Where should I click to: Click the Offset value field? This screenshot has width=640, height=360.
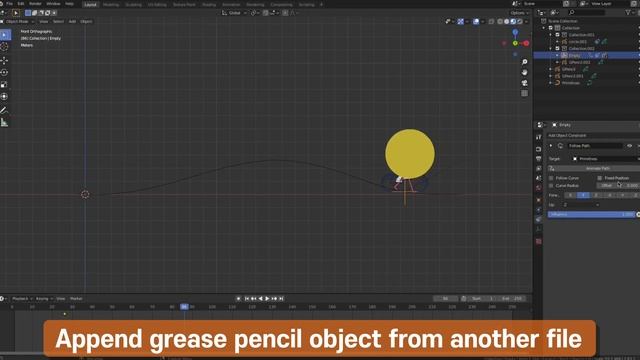[618, 186]
